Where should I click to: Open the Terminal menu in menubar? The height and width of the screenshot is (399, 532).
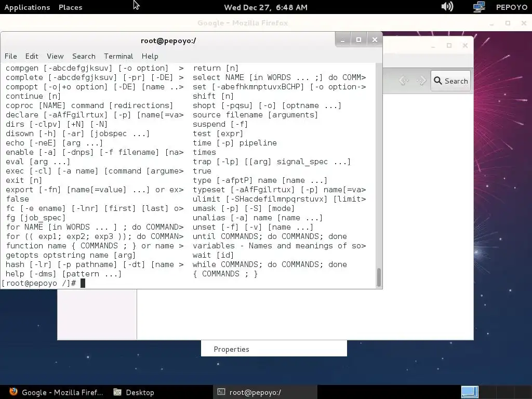tap(118, 56)
